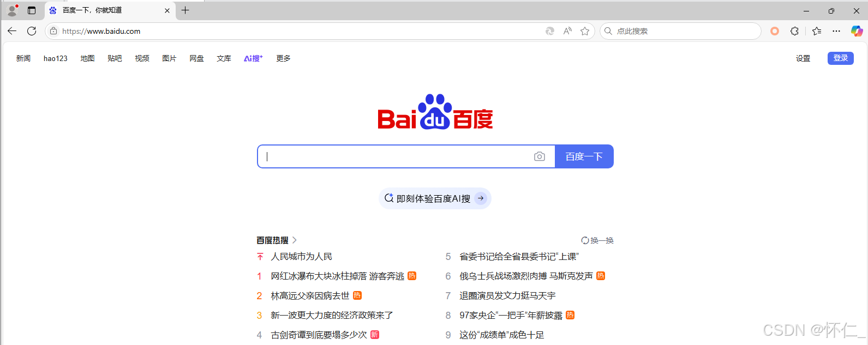Open hot topic 人民城市为人民
Viewport: 868px width, 345px height.
point(301,257)
